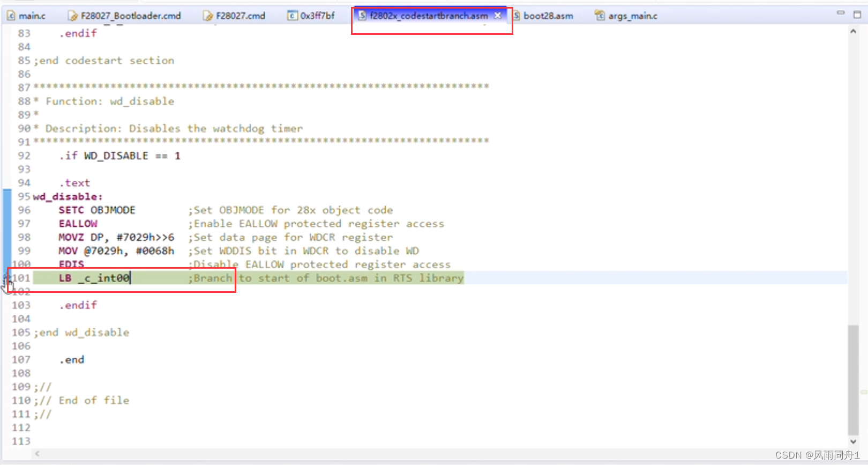Click '.if WD_DISABLE == 1' directive
Viewport: 868px width, 465px height.
pos(120,156)
